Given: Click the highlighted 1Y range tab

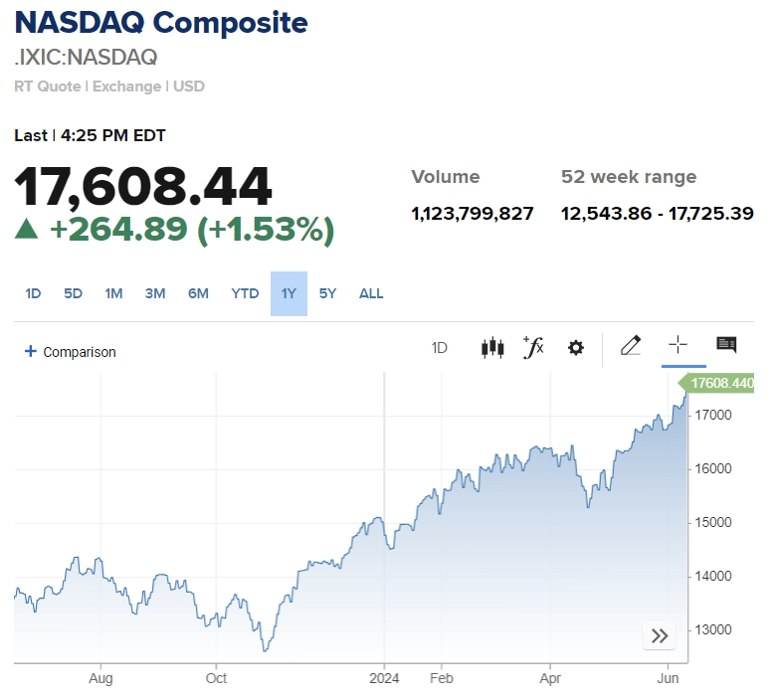Looking at the screenshot, I should [x=289, y=293].
